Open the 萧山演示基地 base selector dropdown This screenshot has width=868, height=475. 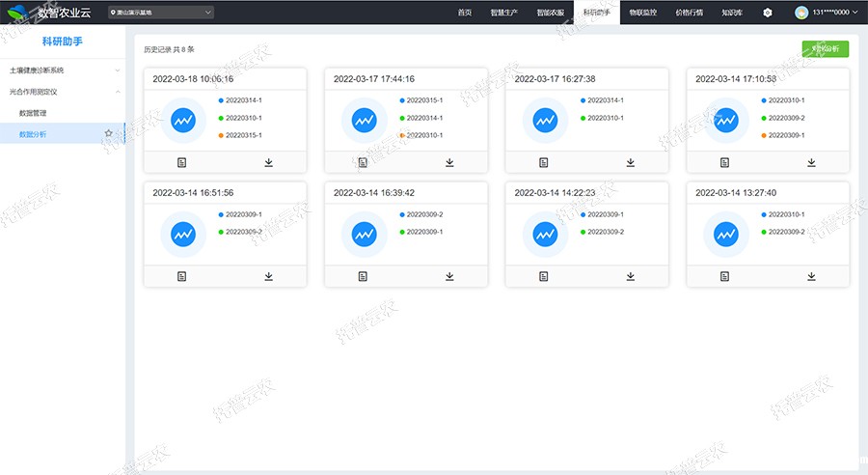pos(160,13)
